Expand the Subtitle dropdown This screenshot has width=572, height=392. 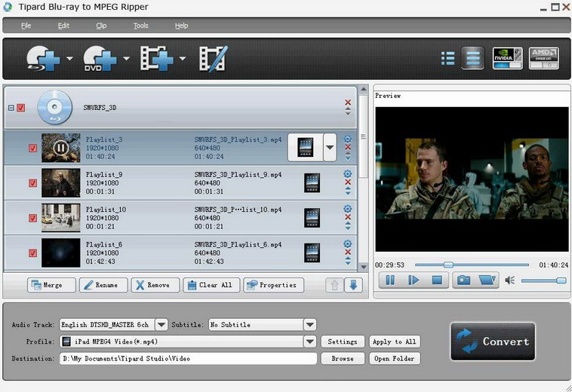click(x=309, y=325)
